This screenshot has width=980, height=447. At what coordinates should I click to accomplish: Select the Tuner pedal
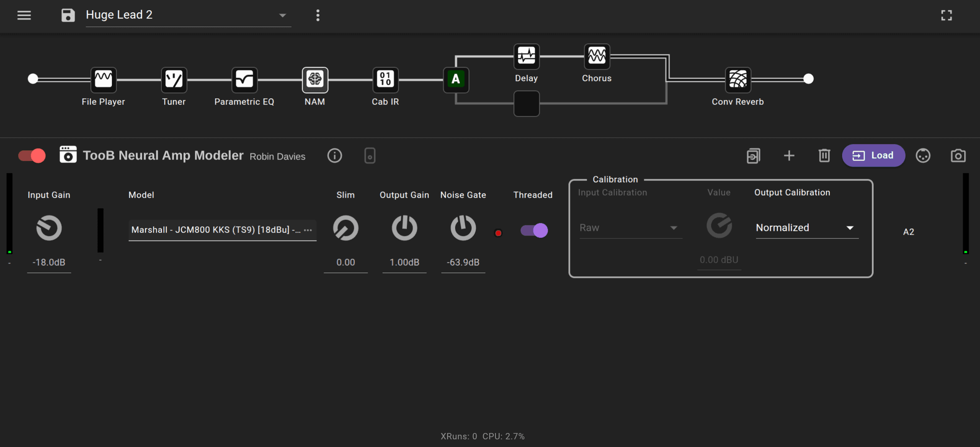(x=174, y=80)
